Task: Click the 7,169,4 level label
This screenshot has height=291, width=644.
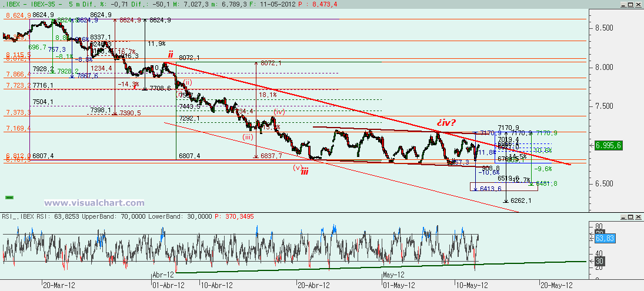Action: click(18, 129)
